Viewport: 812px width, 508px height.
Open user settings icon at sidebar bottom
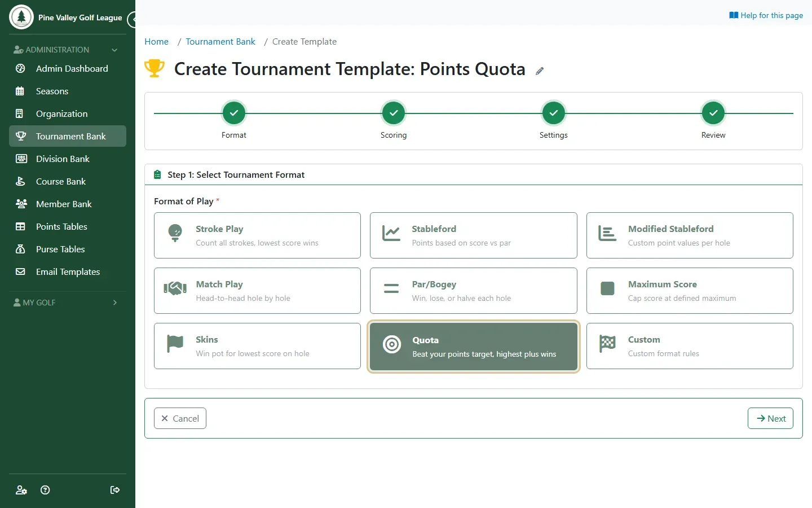pyautogui.click(x=21, y=490)
